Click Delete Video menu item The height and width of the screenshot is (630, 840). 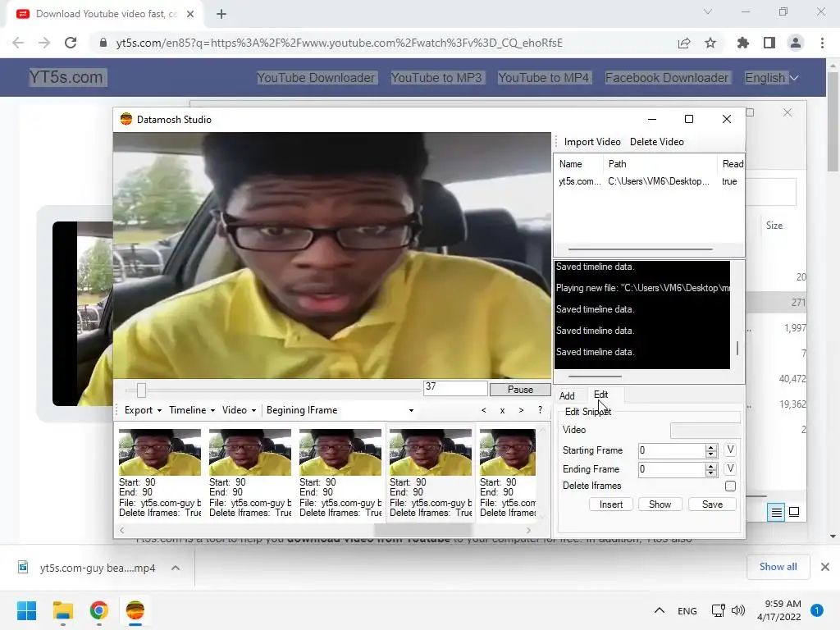[657, 142]
